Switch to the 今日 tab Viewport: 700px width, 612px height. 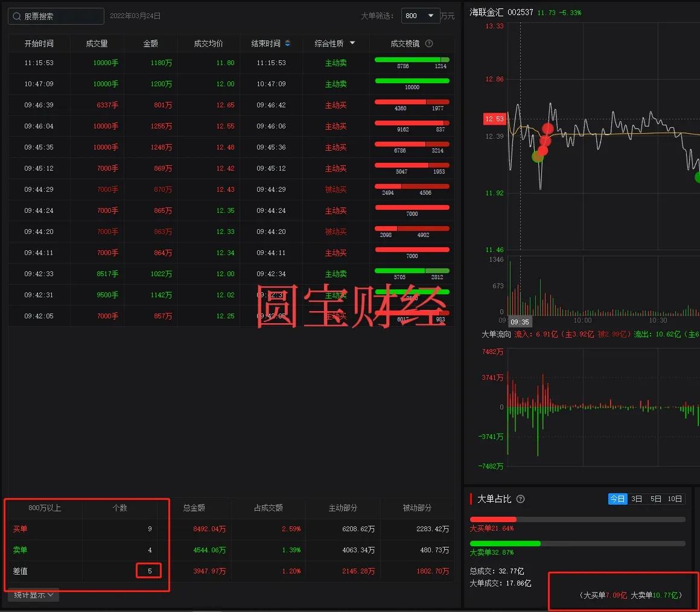pyautogui.click(x=617, y=499)
